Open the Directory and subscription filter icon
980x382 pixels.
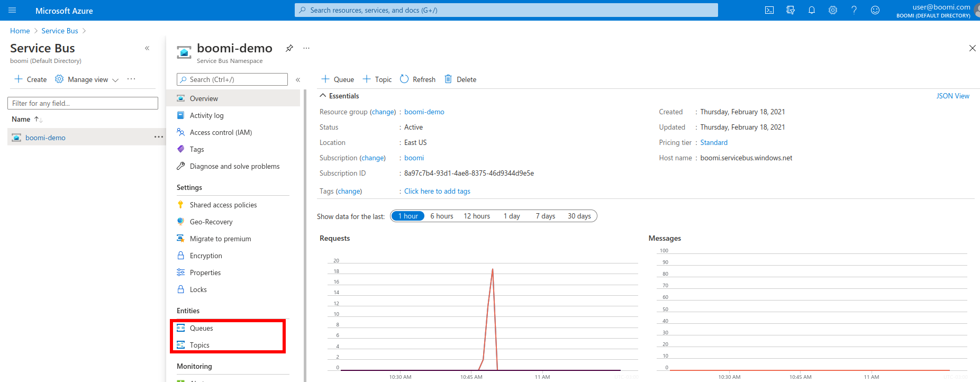point(791,10)
